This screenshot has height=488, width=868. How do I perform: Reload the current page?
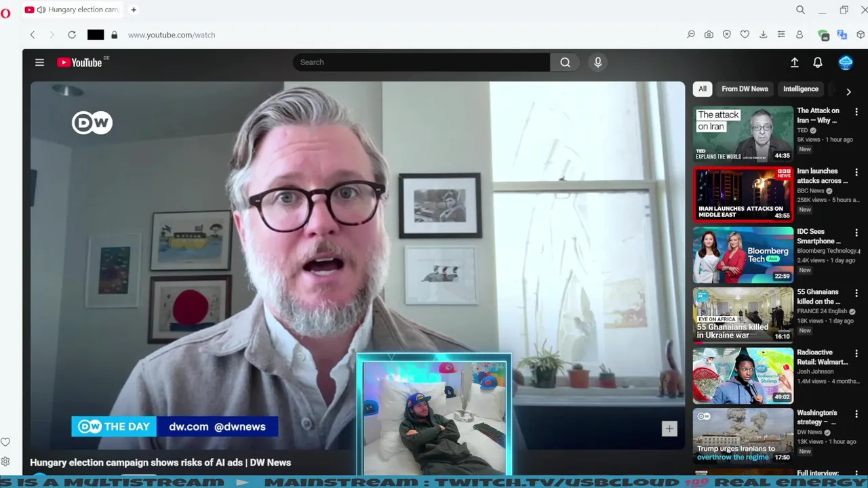point(72,35)
